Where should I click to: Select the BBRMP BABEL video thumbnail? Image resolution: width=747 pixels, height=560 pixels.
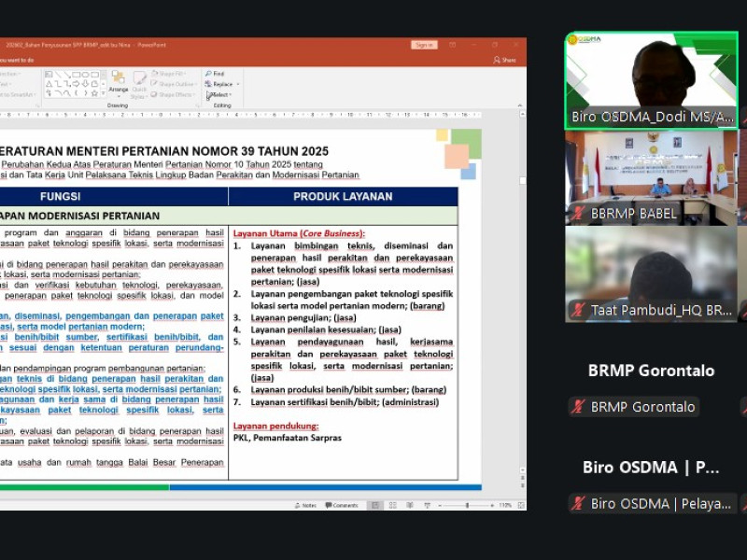651,177
